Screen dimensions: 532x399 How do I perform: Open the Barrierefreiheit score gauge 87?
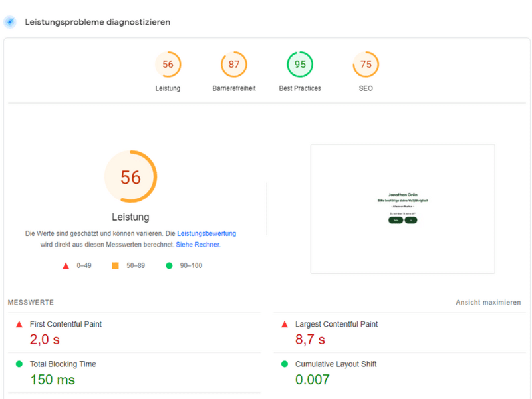click(x=233, y=65)
